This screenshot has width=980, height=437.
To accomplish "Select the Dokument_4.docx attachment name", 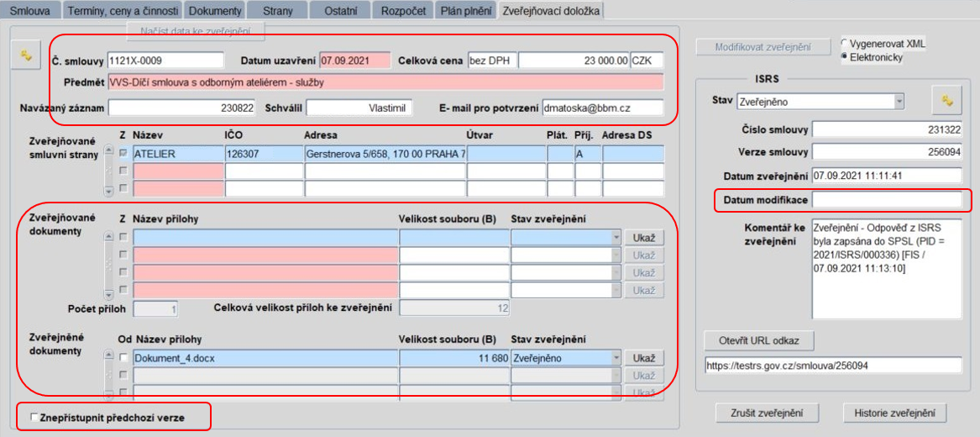I will pos(265,358).
